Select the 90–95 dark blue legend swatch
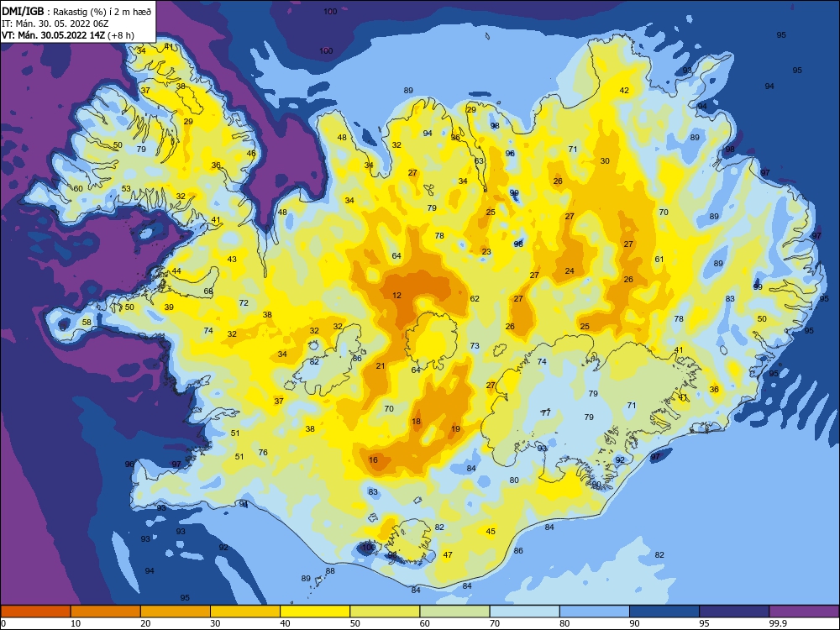This screenshot has height=630, width=840. coord(664,612)
